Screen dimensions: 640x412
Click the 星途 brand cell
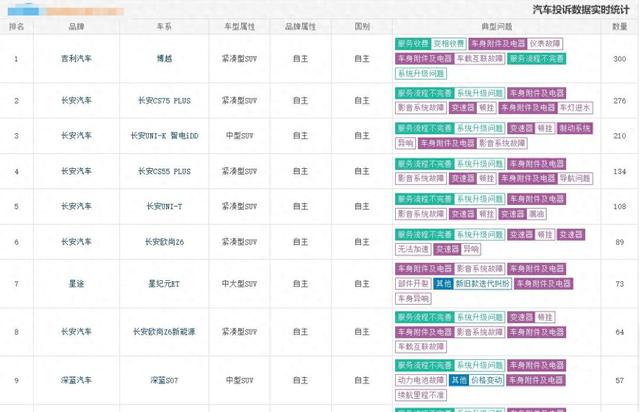76,283
